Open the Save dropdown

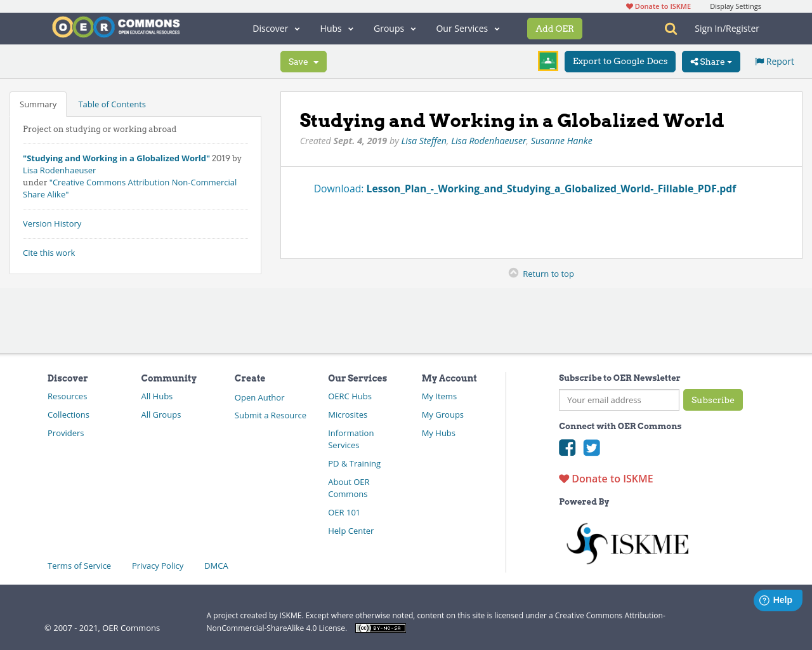click(303, 61)
